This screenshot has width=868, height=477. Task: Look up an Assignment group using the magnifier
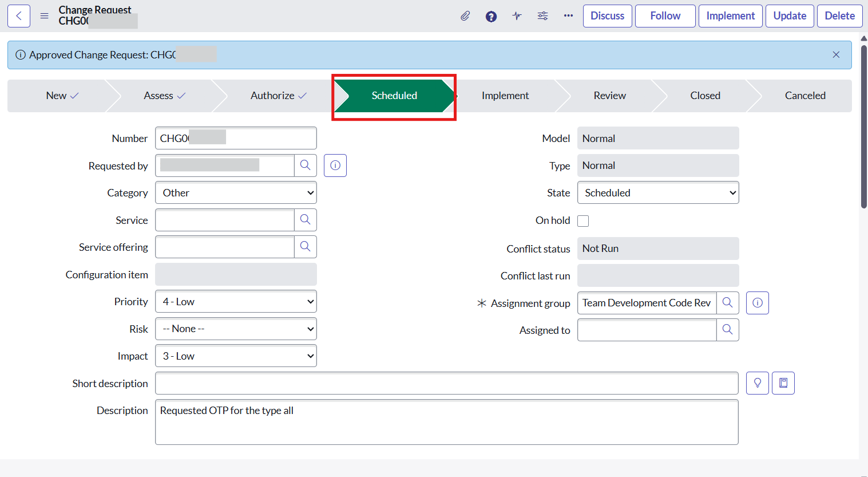click(728, 303)
